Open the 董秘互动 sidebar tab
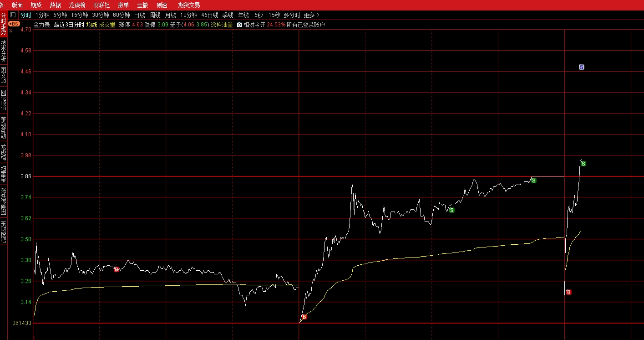 click(x=4, y=128)
